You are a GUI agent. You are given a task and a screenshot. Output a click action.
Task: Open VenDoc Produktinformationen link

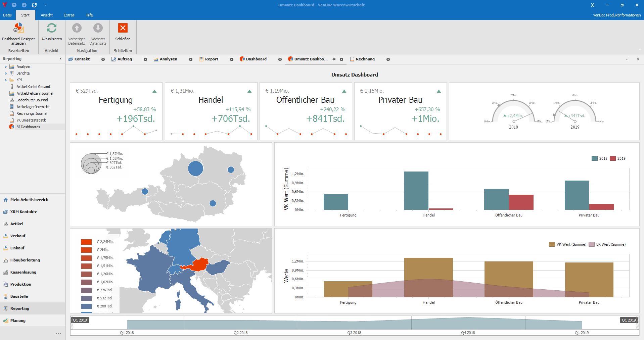(617, 15)
